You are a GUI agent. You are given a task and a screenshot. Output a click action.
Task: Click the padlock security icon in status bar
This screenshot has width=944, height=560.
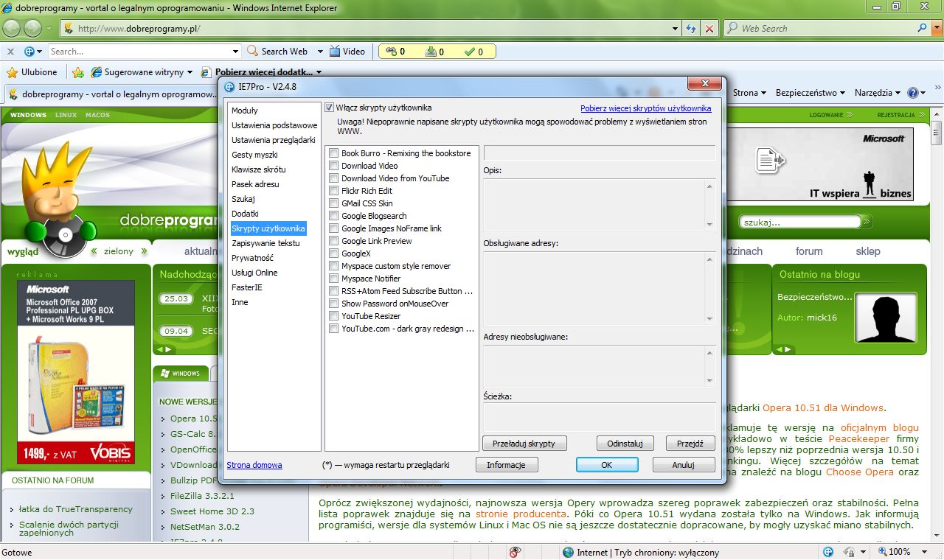click(x=848, y=552)
